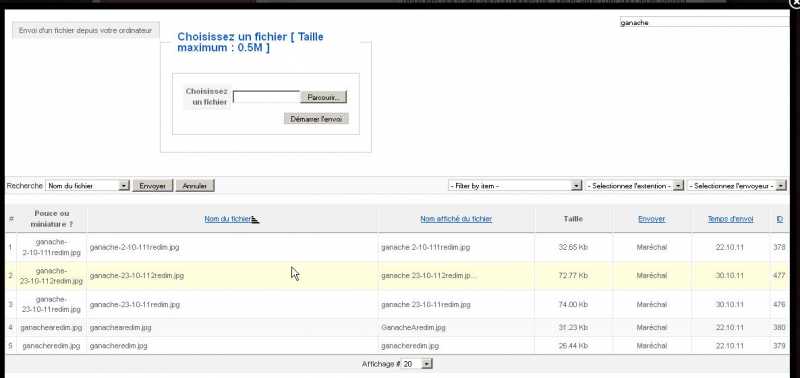
Task: Click displayed name 'ganache 23-10-112redim.jp...'
Action: click(x=429, y=275)
